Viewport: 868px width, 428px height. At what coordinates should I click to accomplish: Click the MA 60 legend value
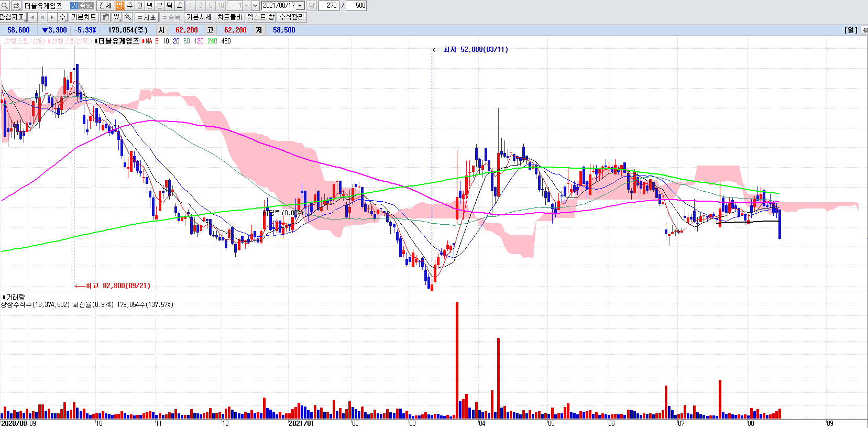point(186,41)
